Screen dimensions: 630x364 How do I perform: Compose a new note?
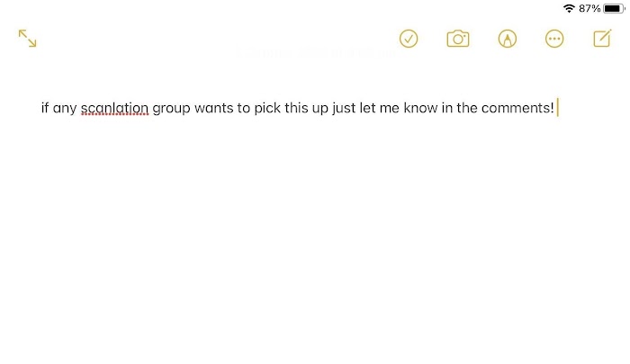(x=602, y=39)
